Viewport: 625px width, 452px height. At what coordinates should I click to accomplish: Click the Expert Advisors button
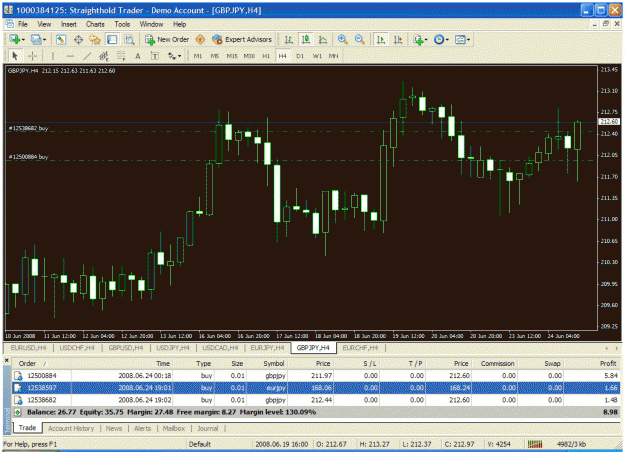(242, 39)
